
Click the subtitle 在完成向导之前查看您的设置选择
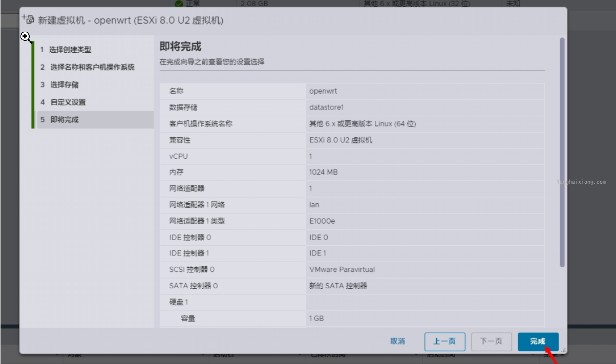(212, 62)
